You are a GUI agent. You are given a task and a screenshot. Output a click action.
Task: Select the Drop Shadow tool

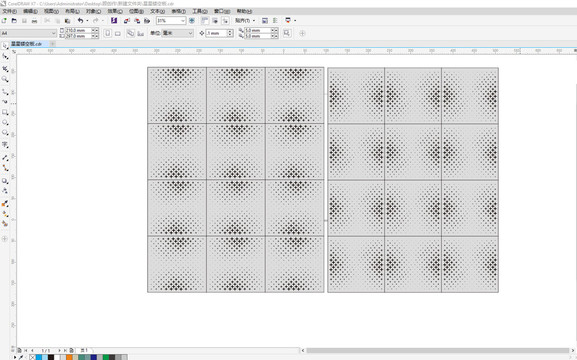tap(5, 181)
